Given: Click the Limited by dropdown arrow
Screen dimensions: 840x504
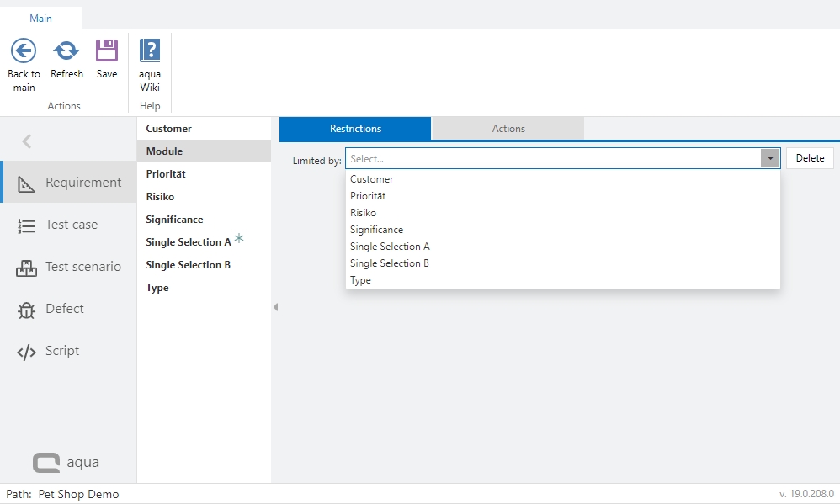Looking at the screenshot, I should [769, 158].
